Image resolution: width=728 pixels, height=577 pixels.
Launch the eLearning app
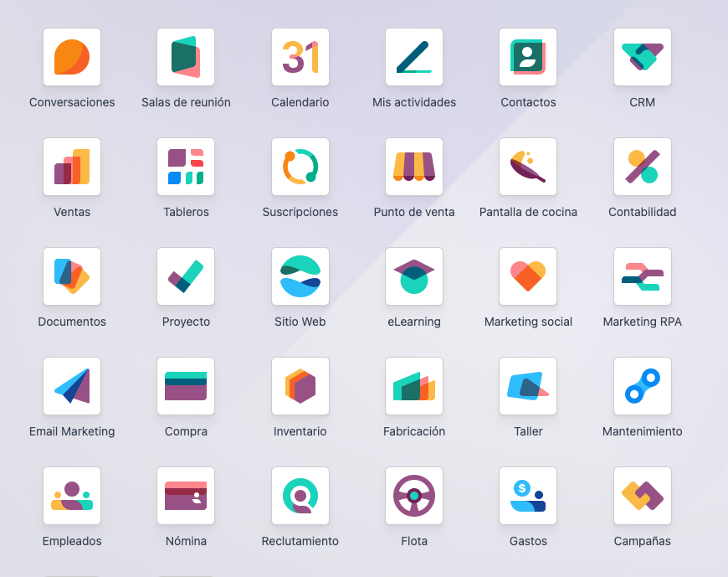tap(414, 276)
